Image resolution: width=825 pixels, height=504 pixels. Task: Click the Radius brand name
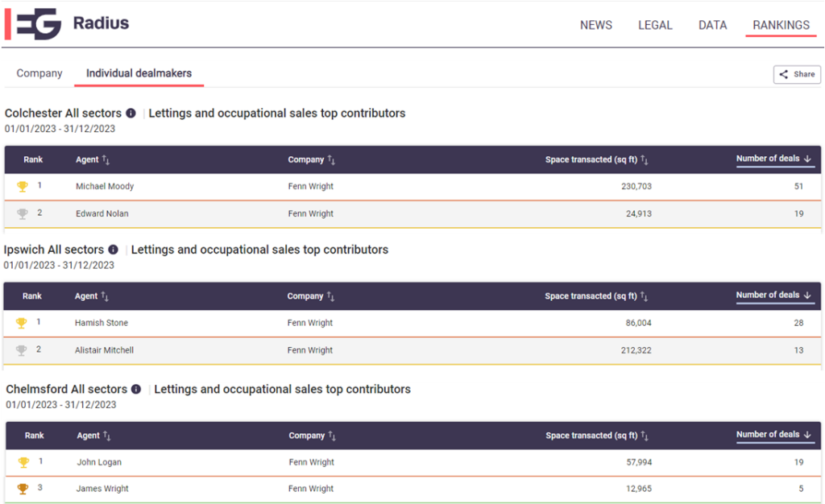tap(101, 23)
